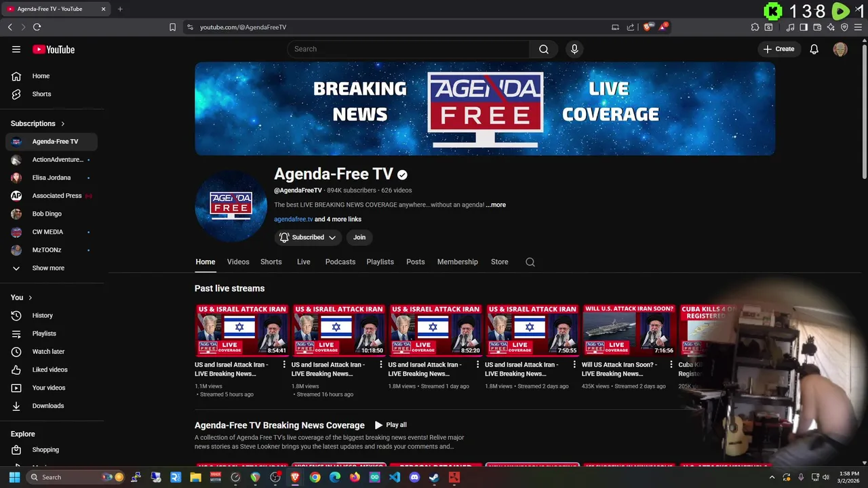868x488 pixels.
Task: Open Agenda-Free TV Breaking News Coverage playlist
Action: [x=279, y=426]
